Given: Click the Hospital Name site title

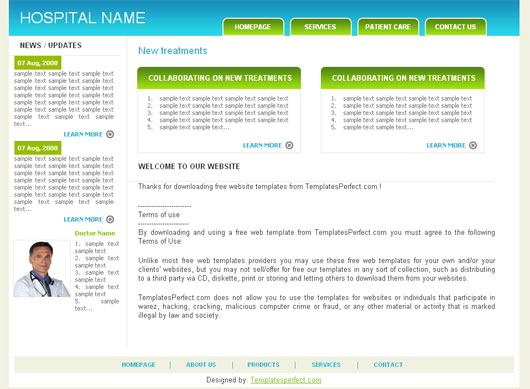Looking at the screenshot, I should [83, 18].
